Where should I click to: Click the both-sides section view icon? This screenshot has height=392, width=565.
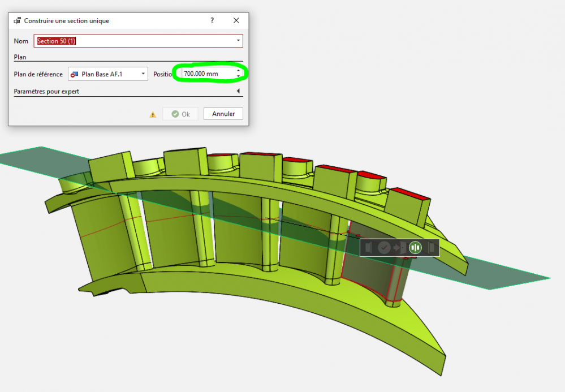[x=416, y=247]
